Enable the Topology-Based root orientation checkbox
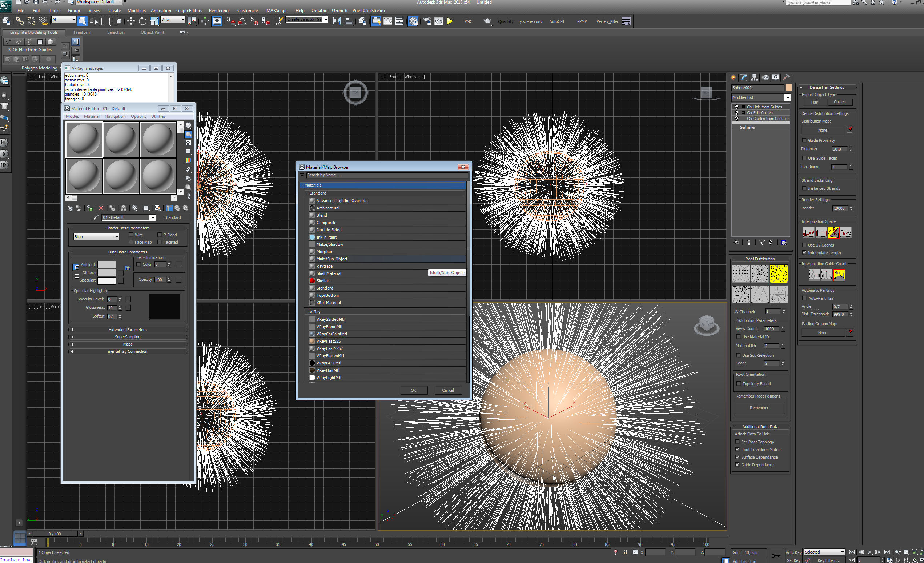The image size is (924, 563). [739, 384]
